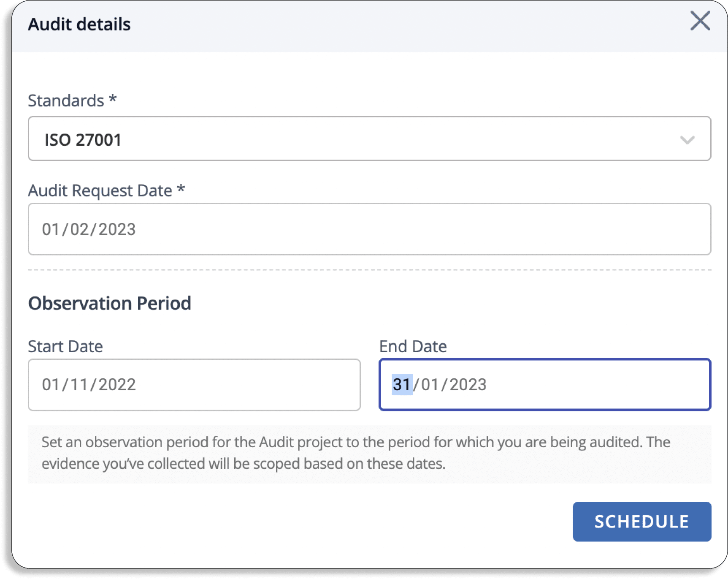Image resolution: width=728 pixels, height=579 pixels.
Task: Click the Audit details title
Action: [79, 24]
